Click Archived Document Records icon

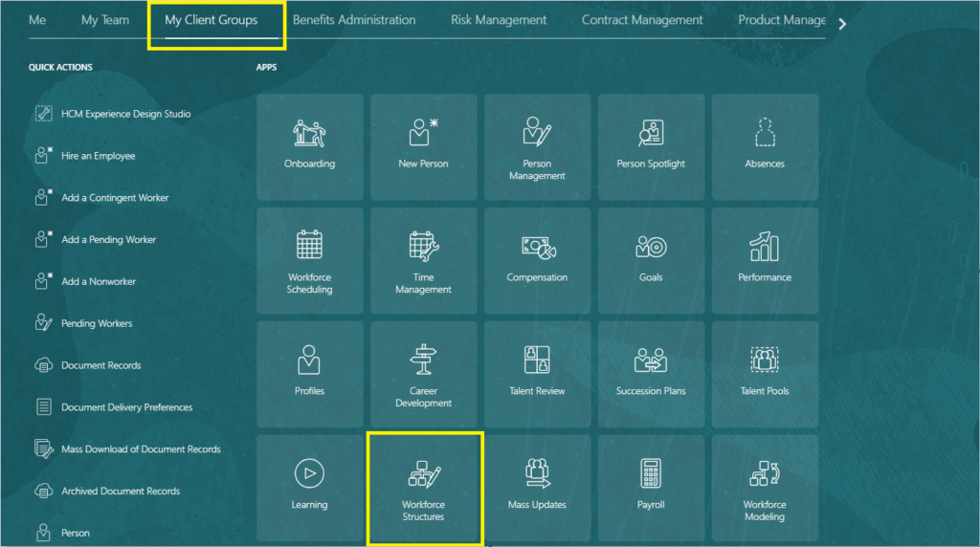(x=43, y=491)
